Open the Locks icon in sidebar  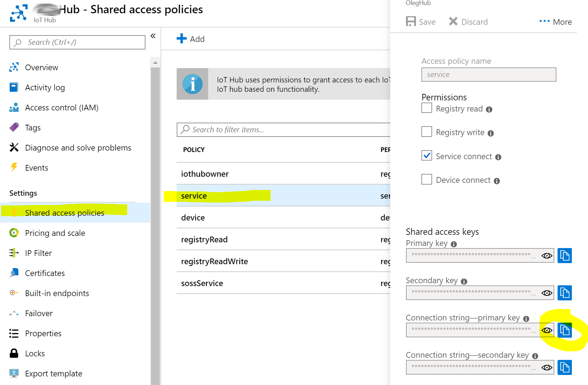tap(14, 353)
